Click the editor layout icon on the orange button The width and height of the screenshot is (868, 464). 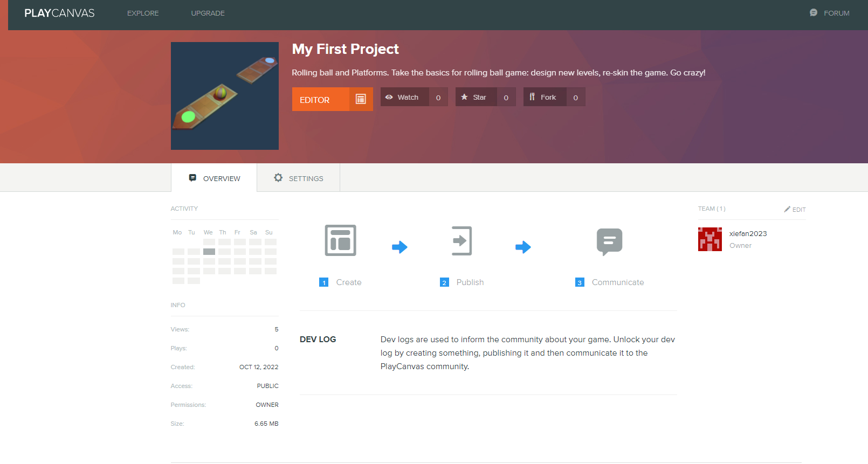tap(361, 99)
